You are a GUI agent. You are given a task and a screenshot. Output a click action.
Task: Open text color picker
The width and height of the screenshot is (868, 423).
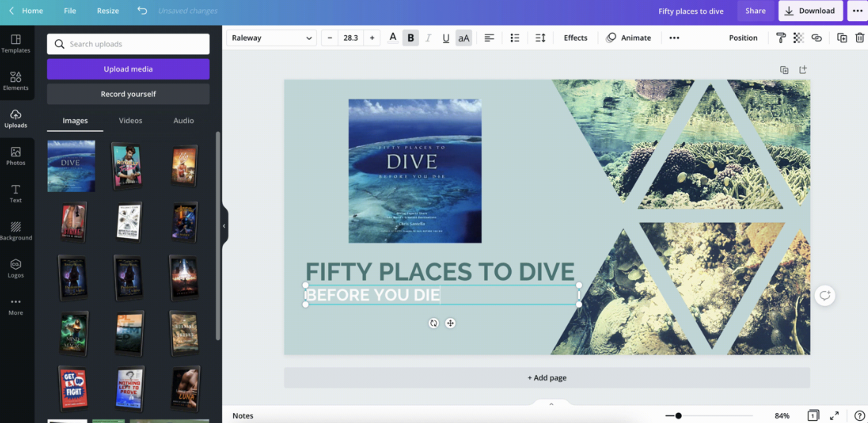click(393, 38)
